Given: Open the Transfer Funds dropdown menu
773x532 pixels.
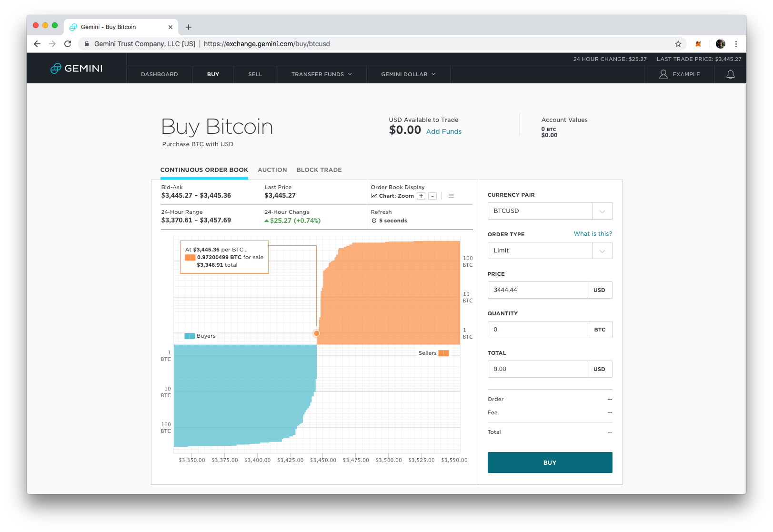Looking at the screenshot, I should [x=322, y=74].
